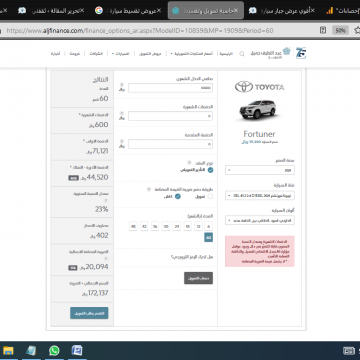Click the help icon beside VAT payment method
This screenshot has height=360, width=360.
[149, 189]
